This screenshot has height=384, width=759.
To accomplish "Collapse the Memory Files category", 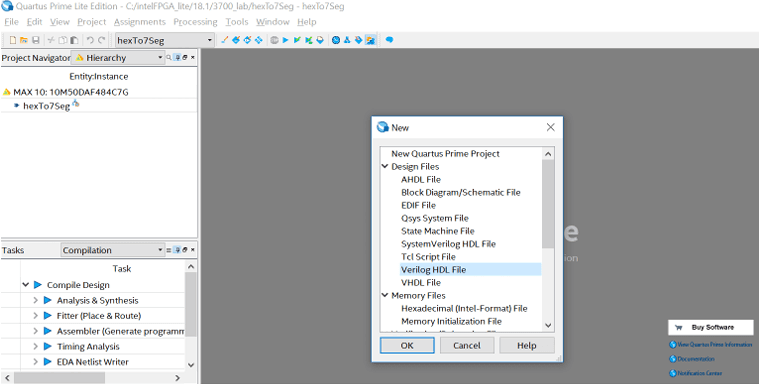I will click(x=385, y=295).
